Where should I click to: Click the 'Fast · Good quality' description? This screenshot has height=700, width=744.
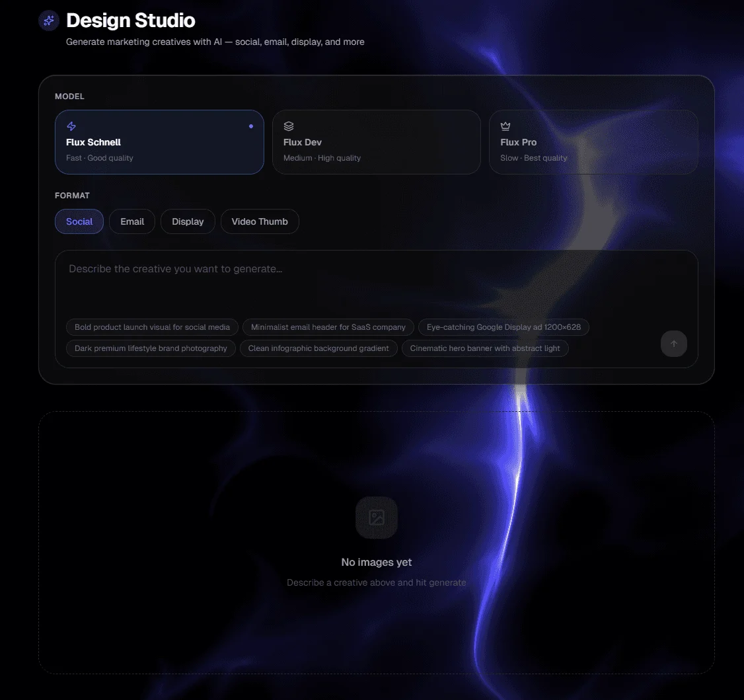(100, 158)
